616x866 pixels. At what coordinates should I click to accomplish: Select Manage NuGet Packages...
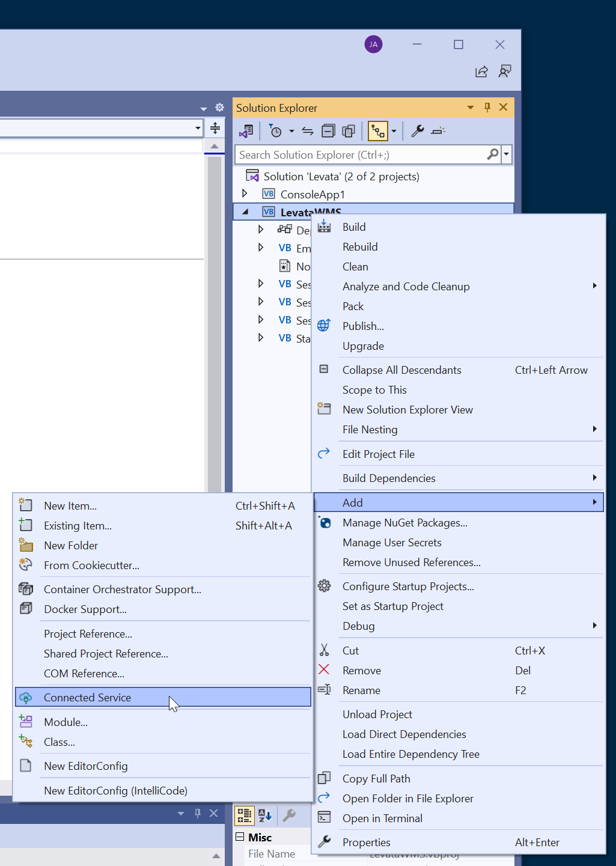coord(459,522)
